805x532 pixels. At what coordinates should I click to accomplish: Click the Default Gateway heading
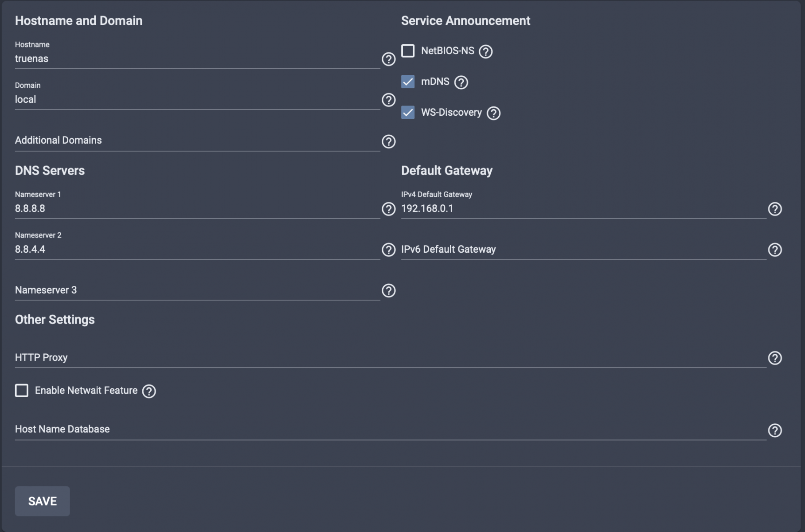[x=447, y=171]
